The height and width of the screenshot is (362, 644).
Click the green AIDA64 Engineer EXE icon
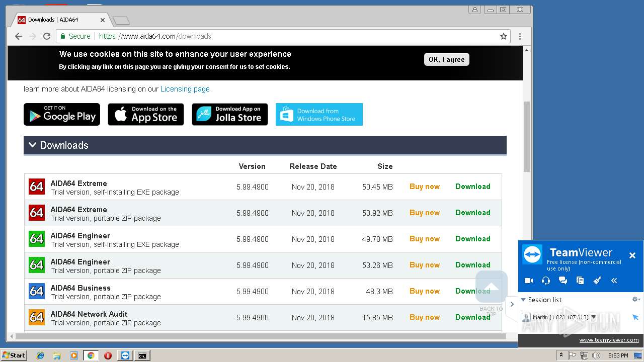click(x=37, y=239)
